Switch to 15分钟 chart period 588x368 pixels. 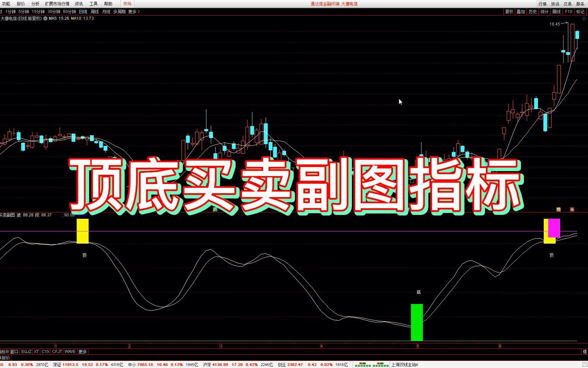[38, 12]
